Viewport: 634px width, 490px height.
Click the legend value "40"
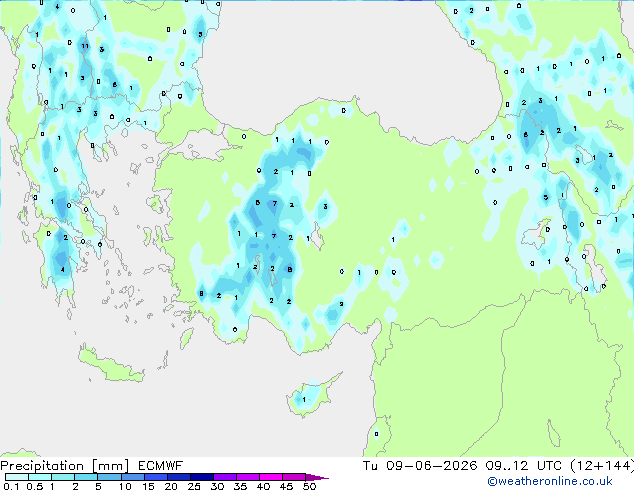263,486
